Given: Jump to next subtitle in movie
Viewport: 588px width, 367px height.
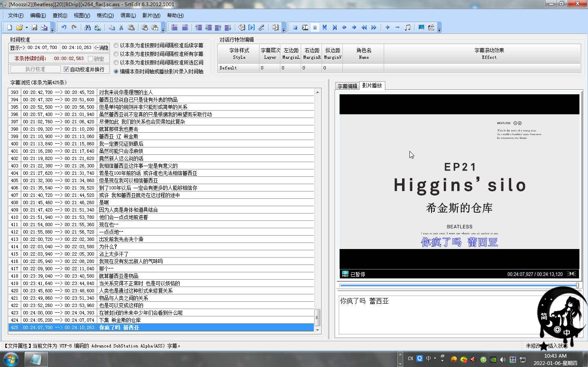Looking at the screenshot, I should (335, 27).
